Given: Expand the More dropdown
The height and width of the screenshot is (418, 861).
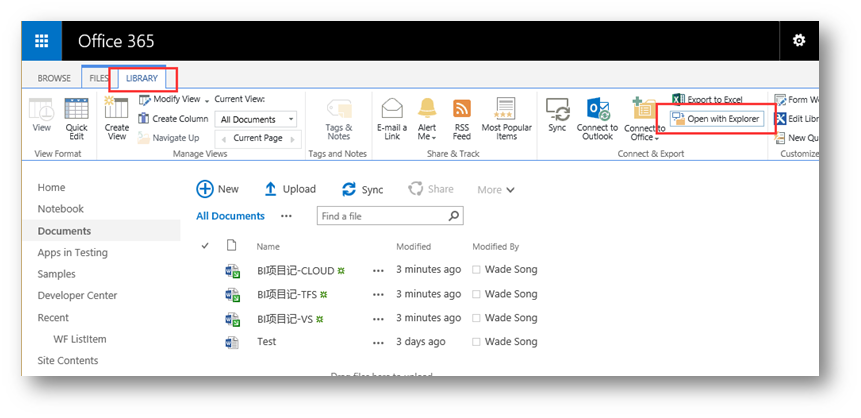Looking at the screenshot, I should pos(496,190).
